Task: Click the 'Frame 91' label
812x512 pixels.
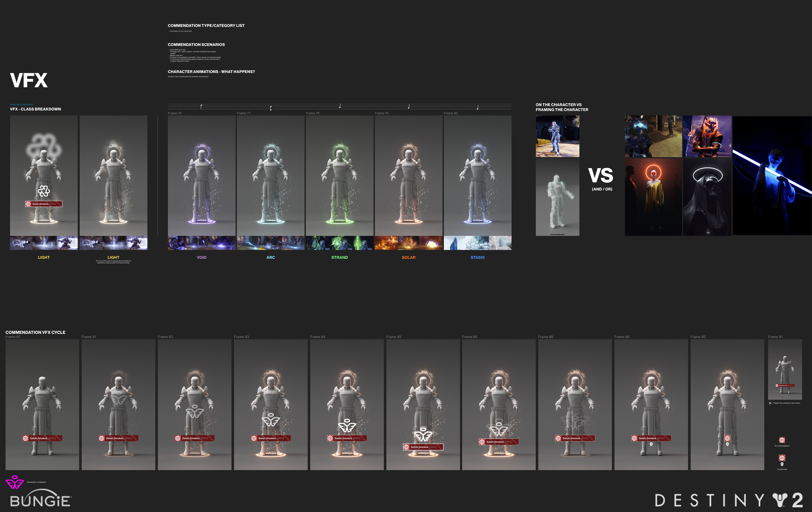Action: (775, 337)
